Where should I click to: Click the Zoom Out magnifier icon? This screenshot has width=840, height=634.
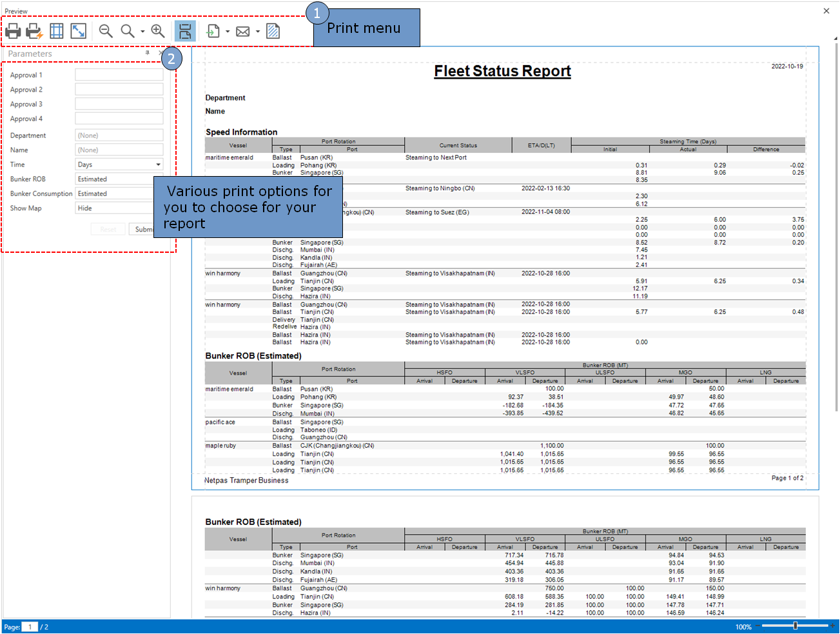click(x=106, y=31)
